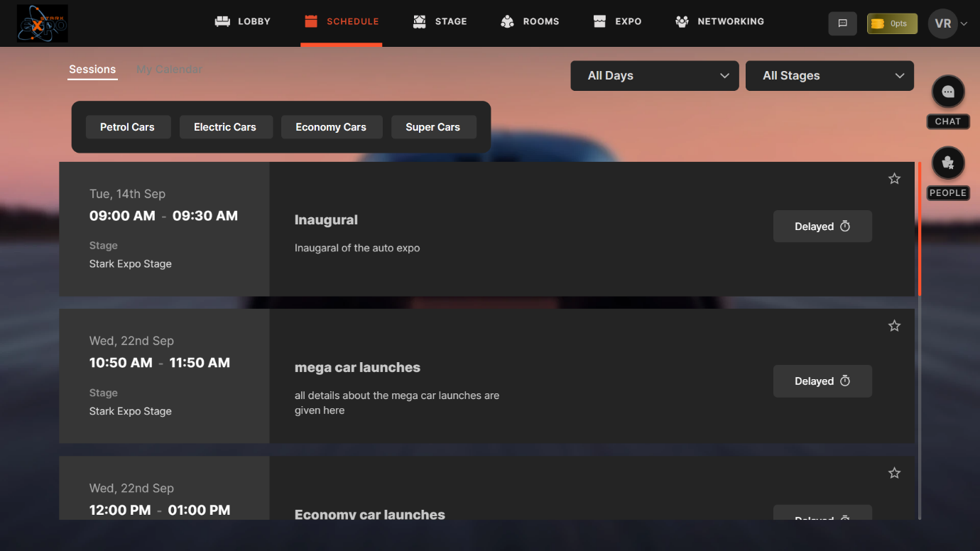This screenshot has height=551, width=980.
Task: Click the CHAT label
Action: pos(948,121)
